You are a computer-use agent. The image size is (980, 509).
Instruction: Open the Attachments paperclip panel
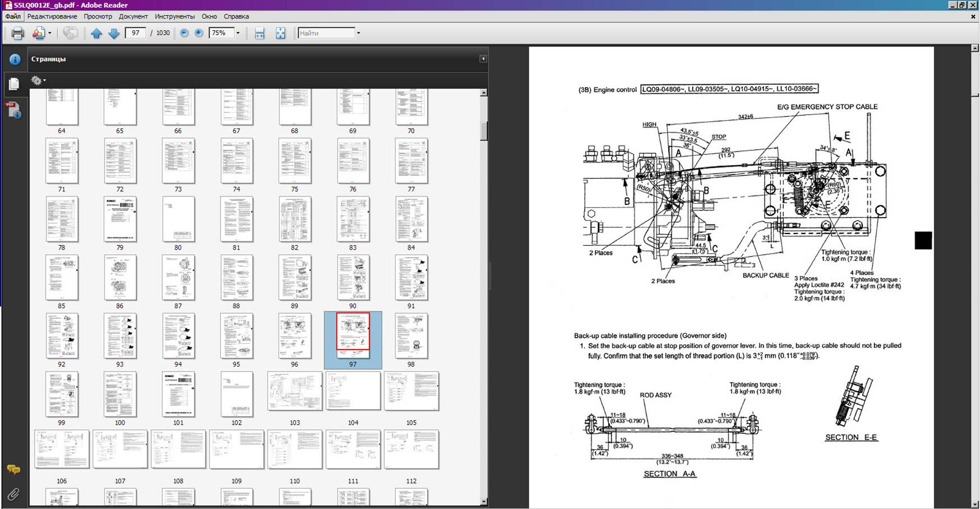pos(13,494)
